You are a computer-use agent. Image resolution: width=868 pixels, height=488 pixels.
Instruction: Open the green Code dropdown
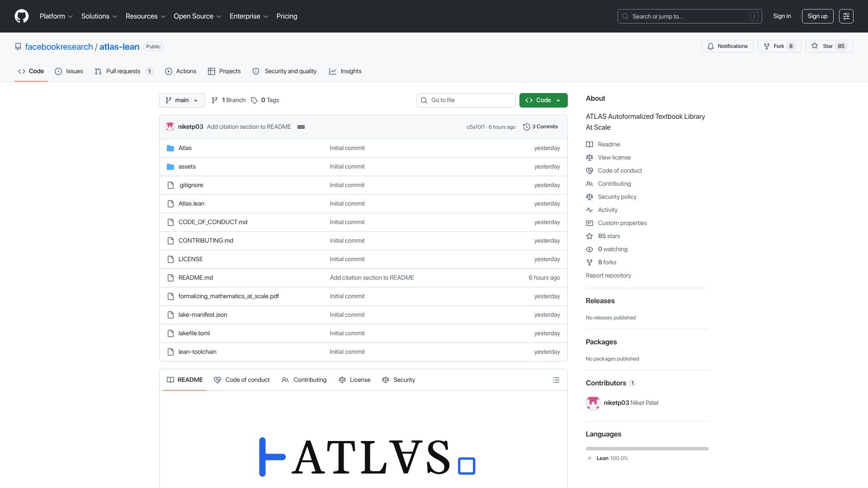click(x=543, y=100)
